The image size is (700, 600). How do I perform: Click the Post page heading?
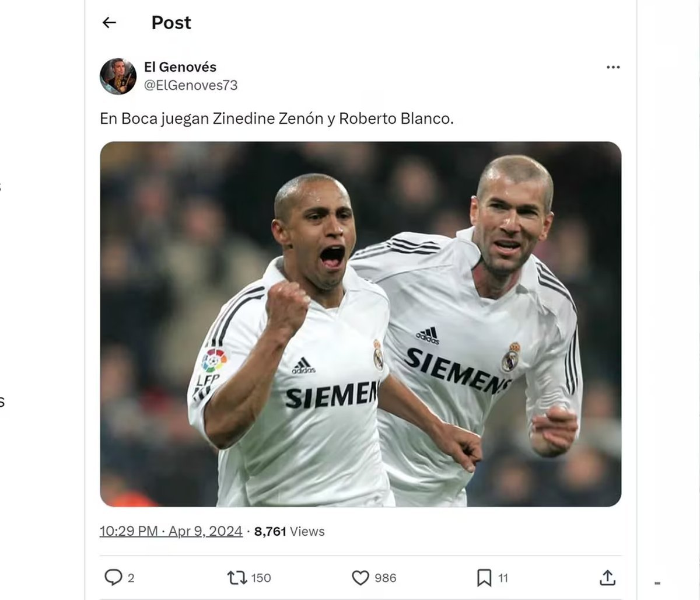(171, 23)
